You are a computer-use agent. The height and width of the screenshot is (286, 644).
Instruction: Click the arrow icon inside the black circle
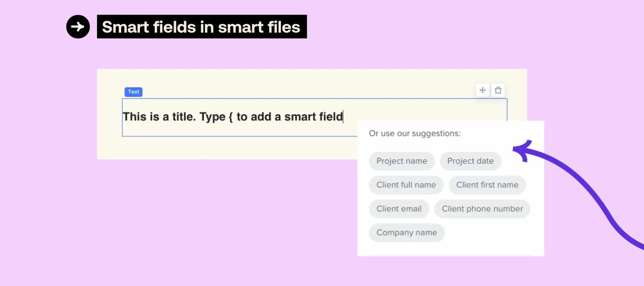point(78,26)
